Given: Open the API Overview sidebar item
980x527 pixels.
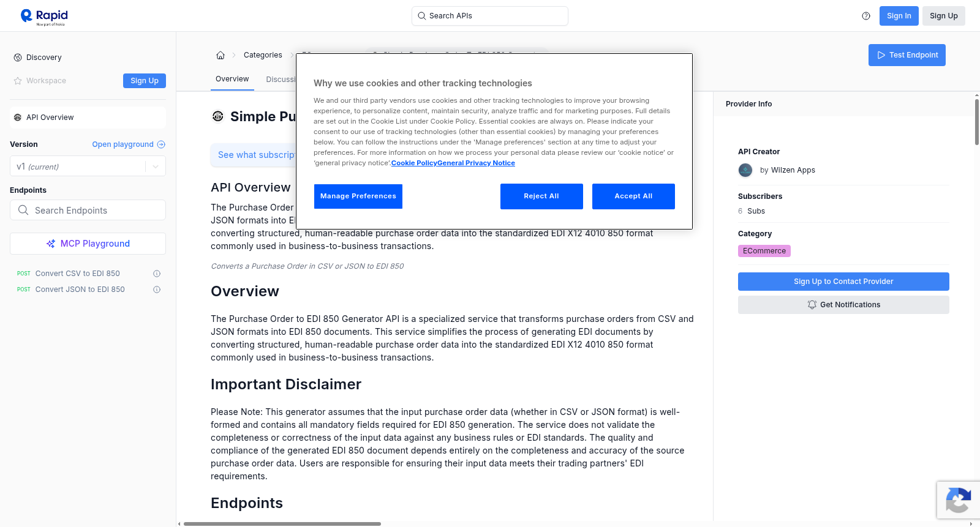Looking at the screenshot, I should pyautogui.click(x=88, y=118).
